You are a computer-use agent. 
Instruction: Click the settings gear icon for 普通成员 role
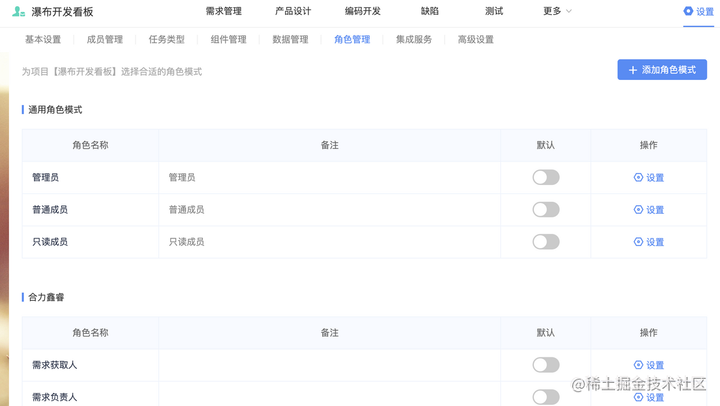pos(638,209)
